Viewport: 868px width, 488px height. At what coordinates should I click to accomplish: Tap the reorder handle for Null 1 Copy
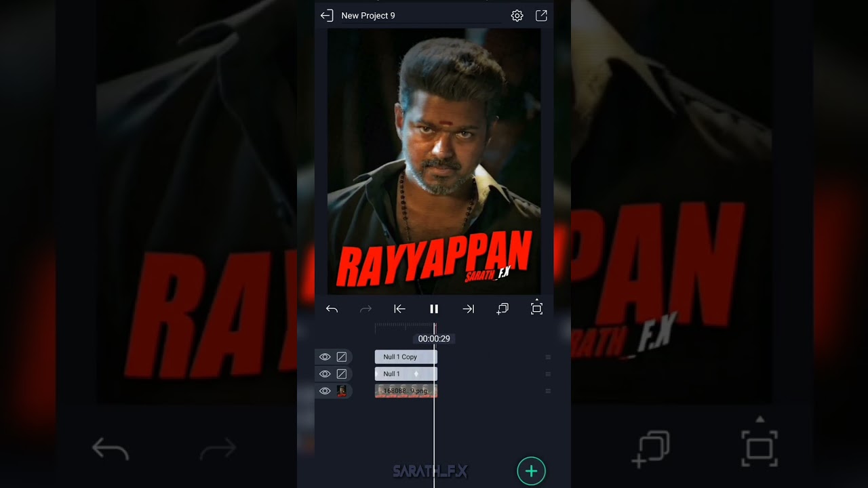click(548, 357)
